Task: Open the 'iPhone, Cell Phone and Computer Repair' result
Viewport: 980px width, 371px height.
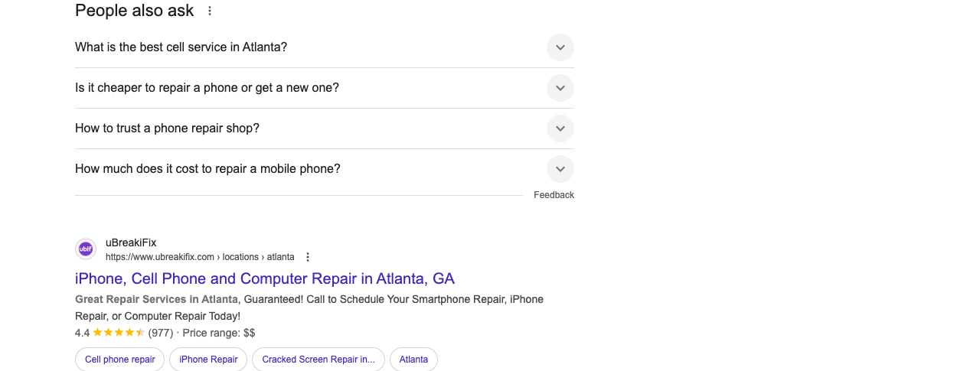Action: click(265, 278)
